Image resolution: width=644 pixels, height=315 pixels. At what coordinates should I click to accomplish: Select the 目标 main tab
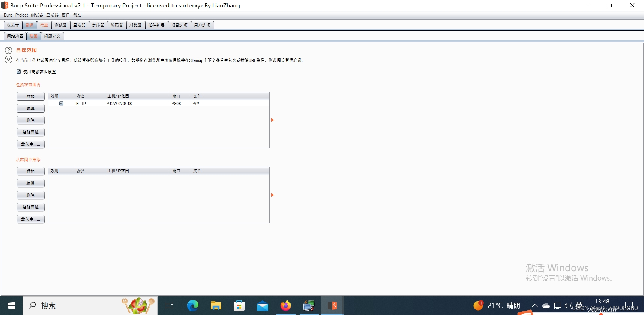(x=30, y=25)
